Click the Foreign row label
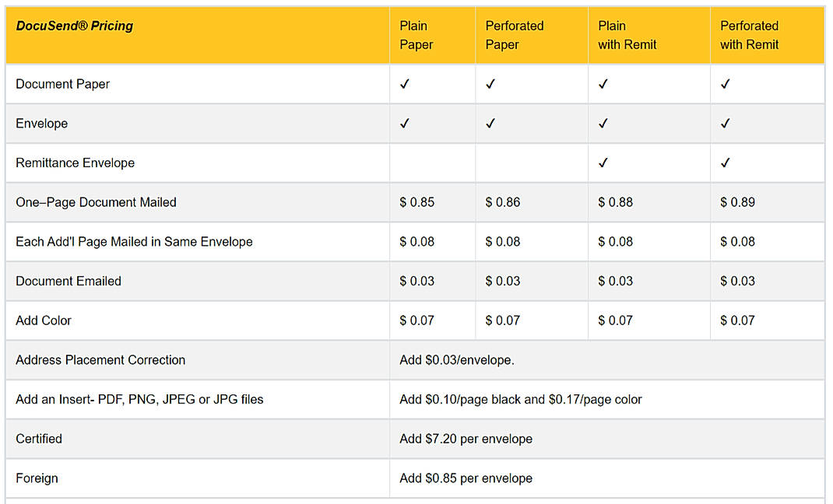The height and width of the screenshot is (504, 833). (37, 478)
